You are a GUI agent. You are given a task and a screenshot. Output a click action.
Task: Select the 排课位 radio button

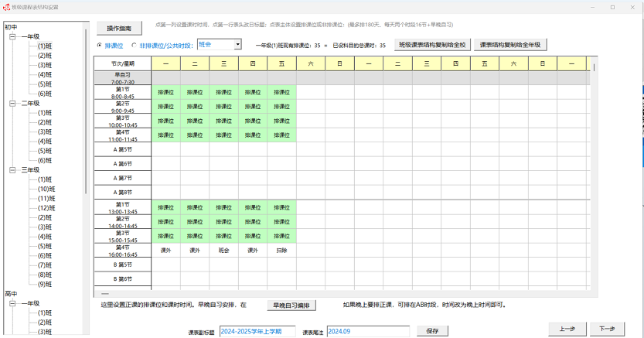pyautogui.click(x=100, y=46)
